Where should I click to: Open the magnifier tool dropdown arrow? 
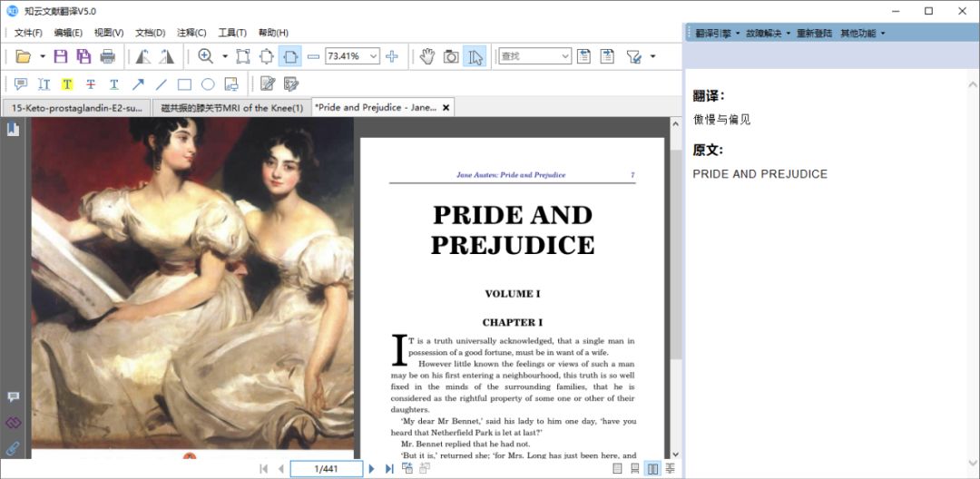(224, 57)
